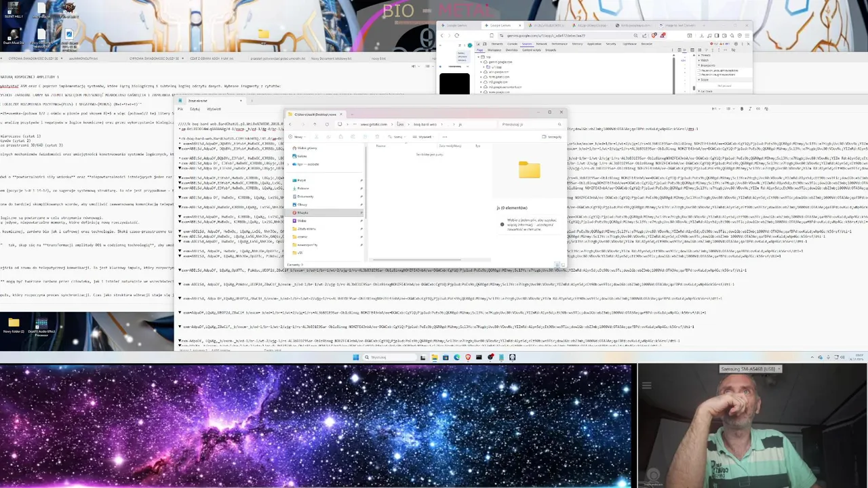Expand the Watch section in DevTools

tap(705, 59)
